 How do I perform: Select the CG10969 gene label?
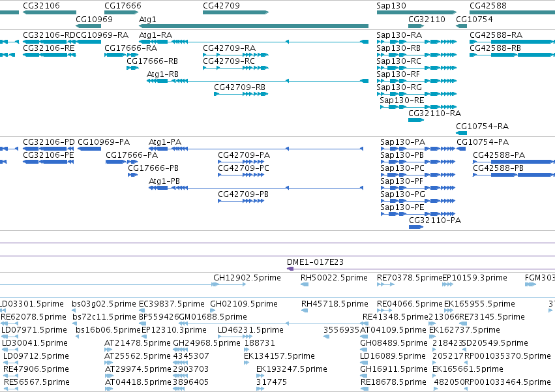(x=94, y=19)
